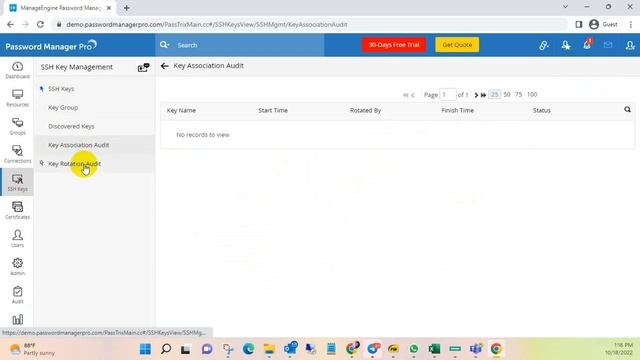This screenshot has width=640, height=360.
Task: Open File Explorer from the taskbar
Action: (x=269, y=349)
